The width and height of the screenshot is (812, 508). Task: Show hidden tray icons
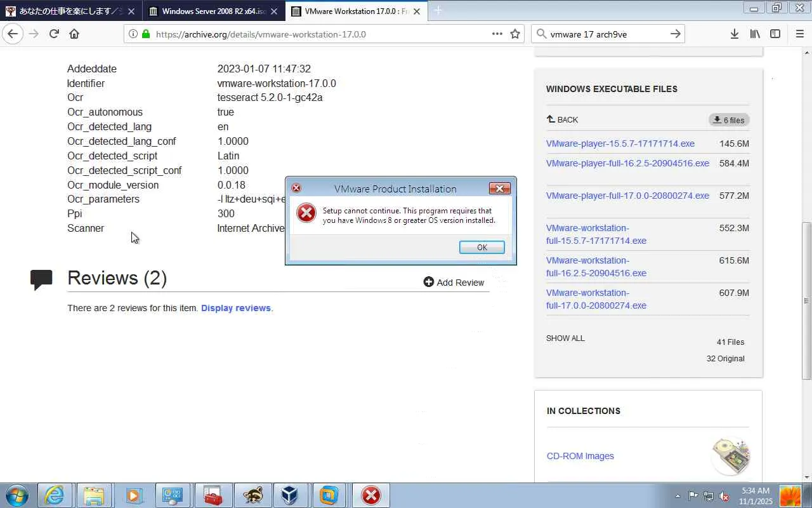tap(678, 497)
